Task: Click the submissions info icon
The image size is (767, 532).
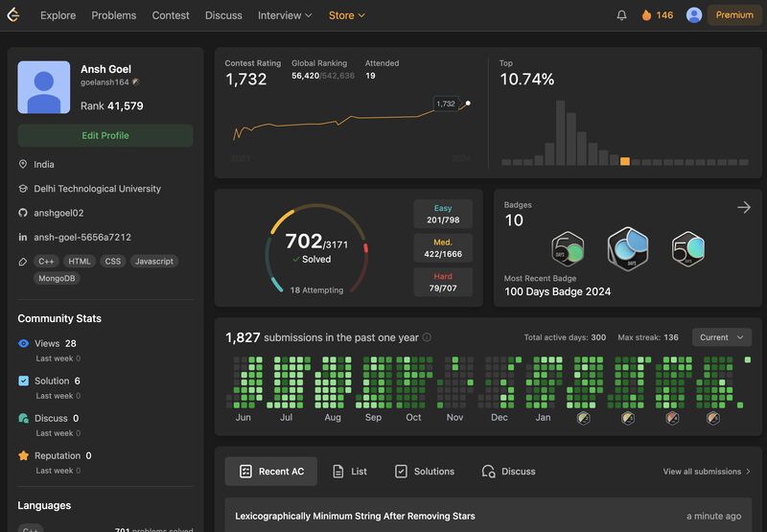Action: (x=427, y=337)
